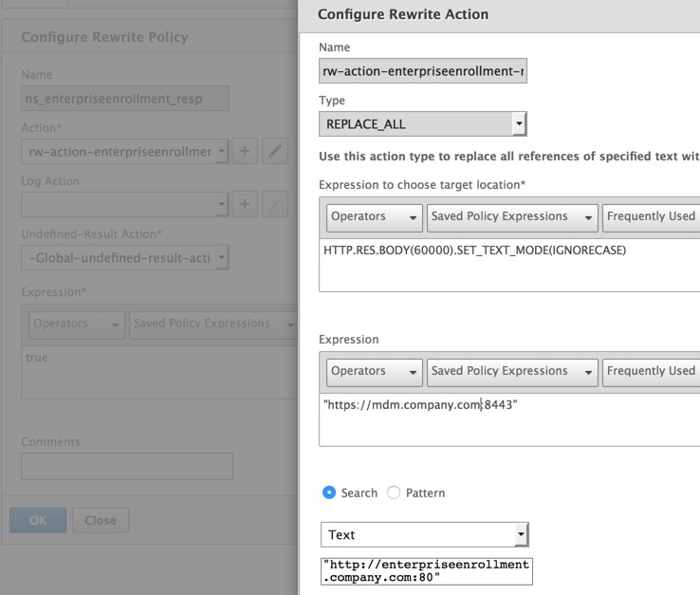Open Saved Policy Expressions in target location
Screen dimensions: 700x595
click(x=512, y=217)
